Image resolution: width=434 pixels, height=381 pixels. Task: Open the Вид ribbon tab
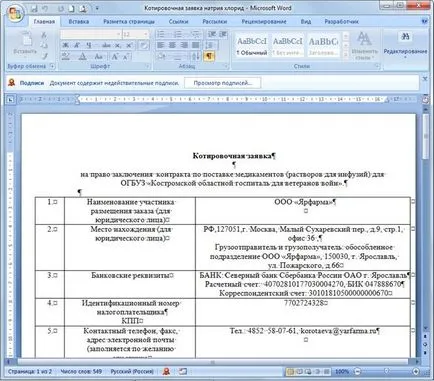(x=306, y=22)
